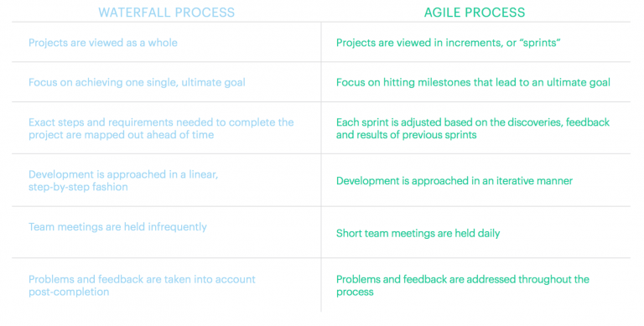Click 'project are mapped out ahead of time'
Image resolution: width=644 pixels, height=326 pixels.
[121, 135]
